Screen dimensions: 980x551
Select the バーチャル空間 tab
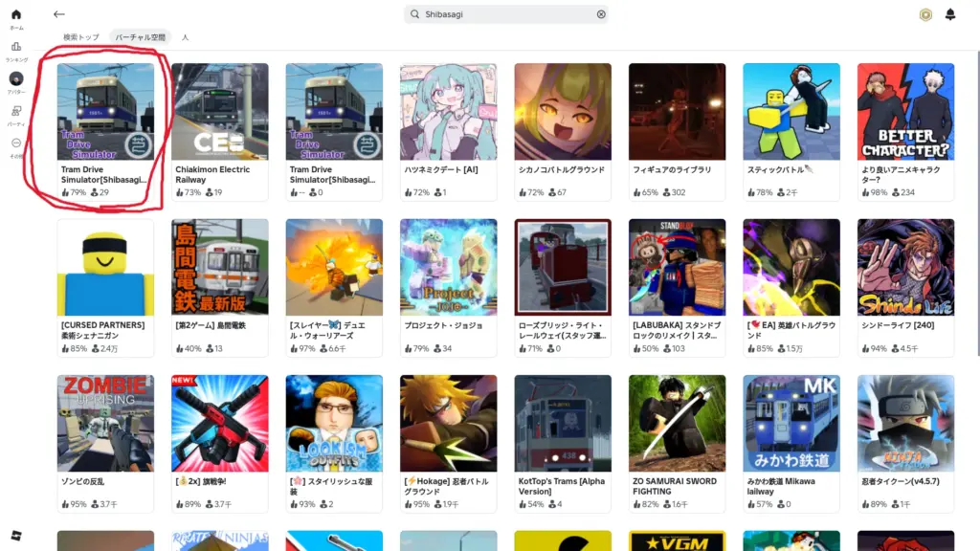(140, 37)
